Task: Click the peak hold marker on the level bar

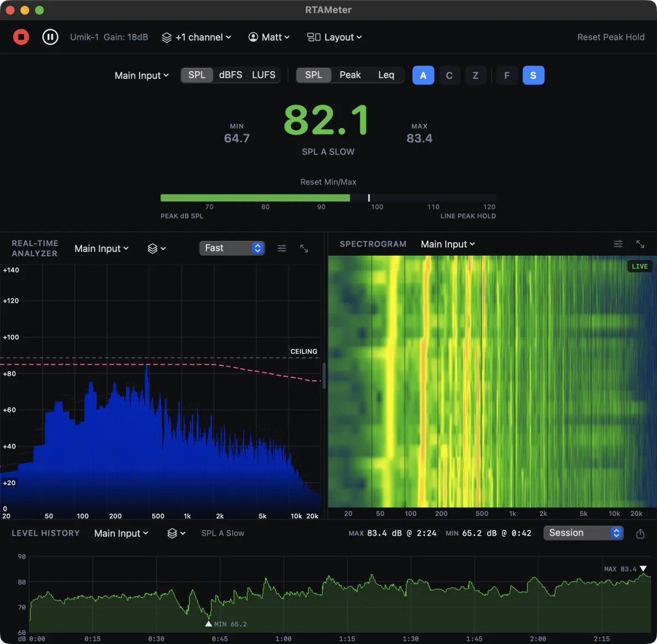Action: [x=369, y=198]
